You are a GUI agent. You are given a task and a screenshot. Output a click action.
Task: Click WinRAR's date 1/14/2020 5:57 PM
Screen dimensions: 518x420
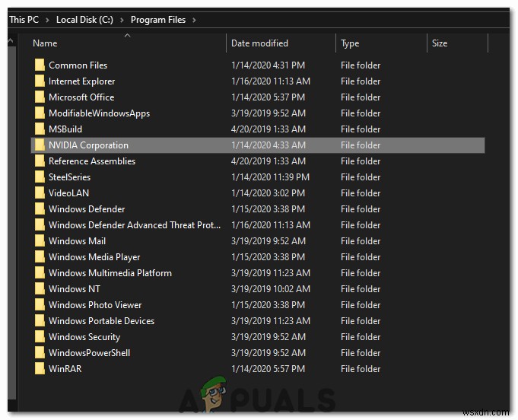(268, 369)
